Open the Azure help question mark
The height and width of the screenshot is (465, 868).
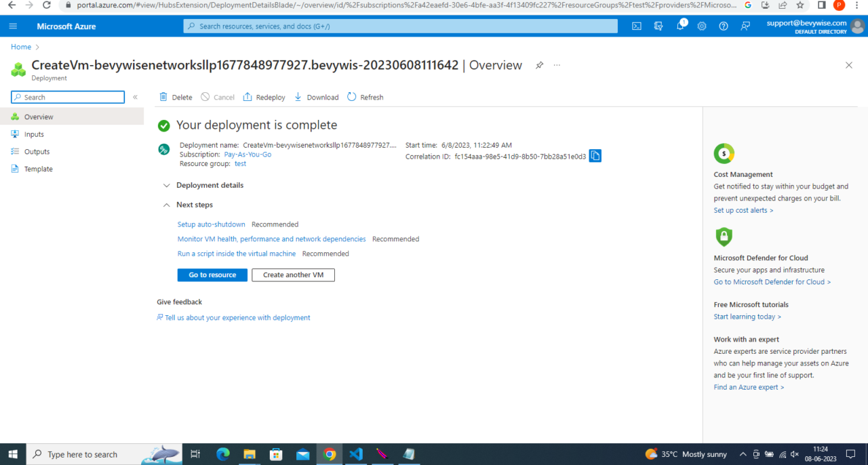(724, 26)
